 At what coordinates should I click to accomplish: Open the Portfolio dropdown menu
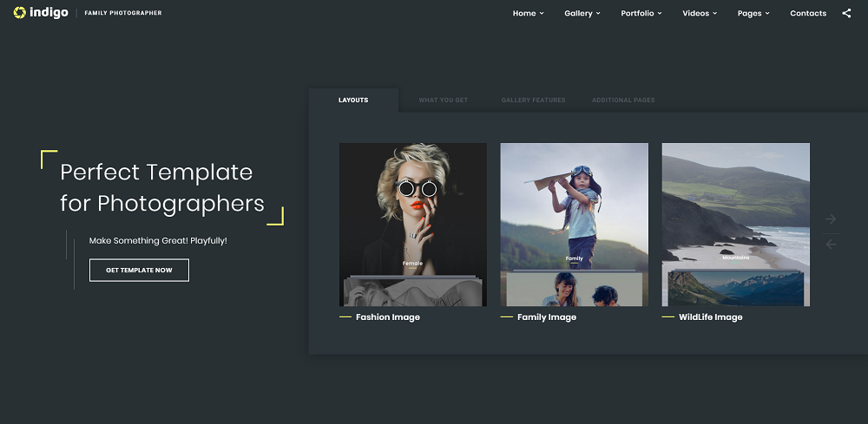pos(641,13)
